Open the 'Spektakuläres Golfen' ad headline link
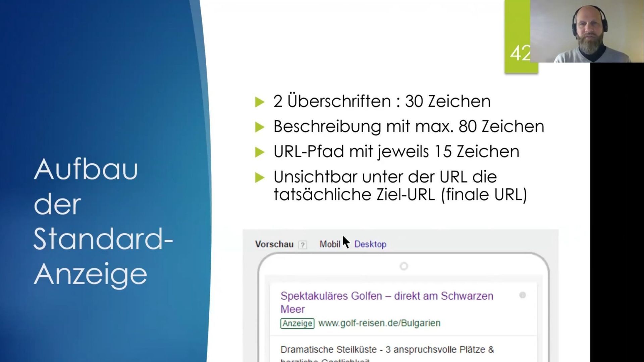Image resolution: width=644 pixels, height=362 pixels. 386,296
